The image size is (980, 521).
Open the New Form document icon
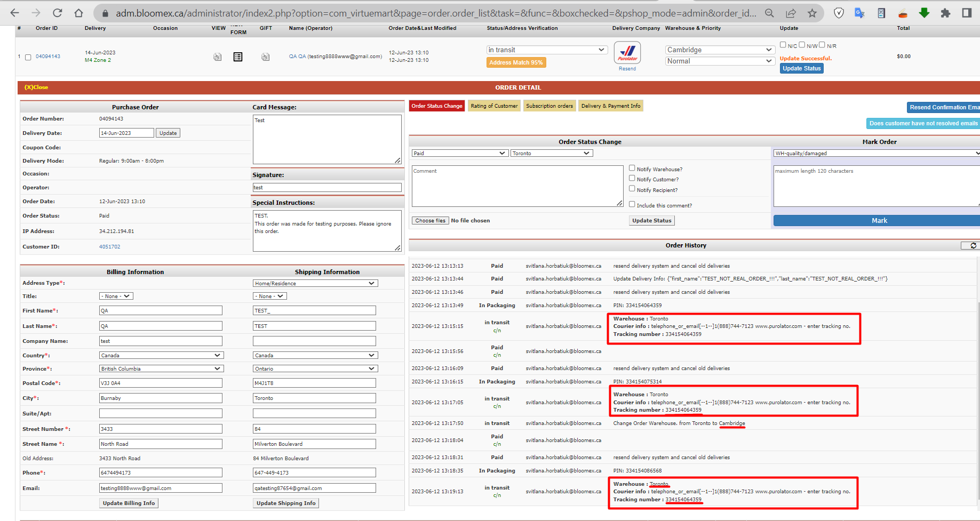tap(238, 57)
